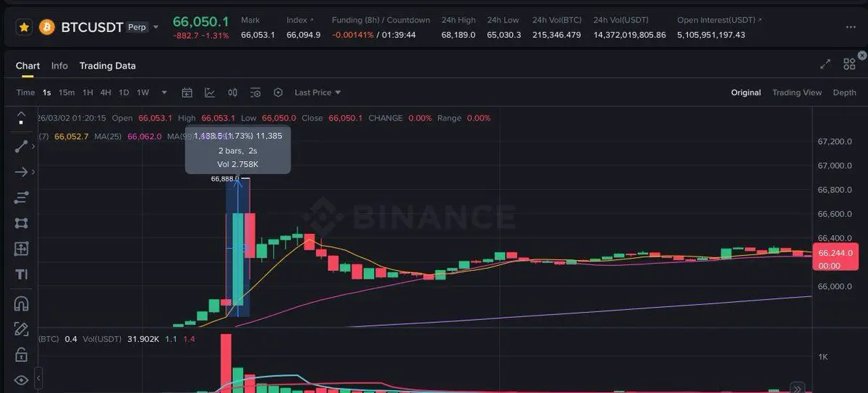The image size is (868, 393).
Task: Open the Last Price dropdown
Action: 318,92
